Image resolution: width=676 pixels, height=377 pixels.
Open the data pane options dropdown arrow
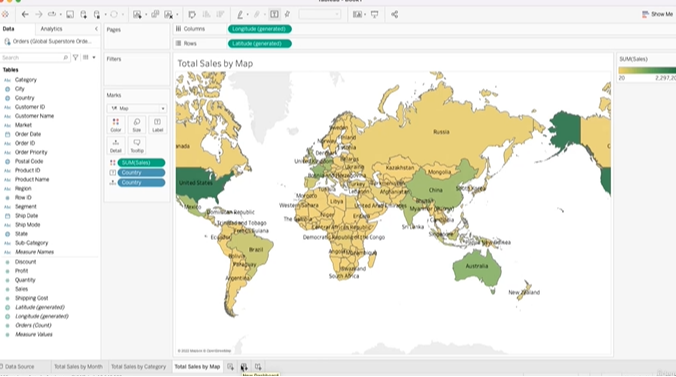coord(94,57)
